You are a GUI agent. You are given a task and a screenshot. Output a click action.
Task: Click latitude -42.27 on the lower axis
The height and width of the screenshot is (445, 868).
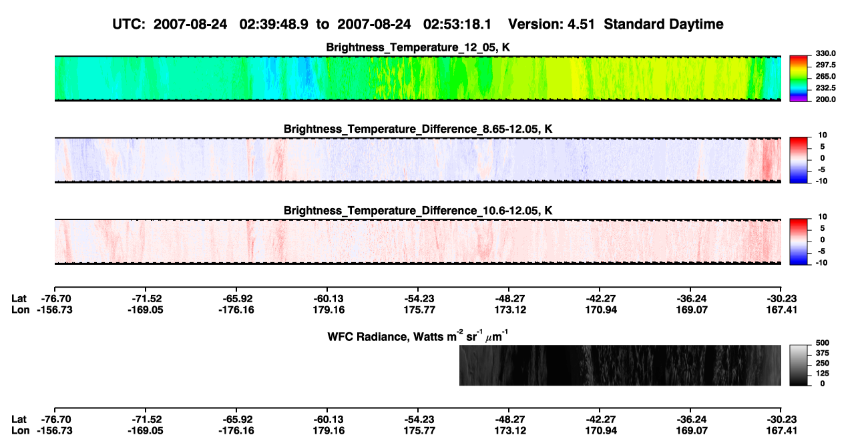tap(600, 419)
